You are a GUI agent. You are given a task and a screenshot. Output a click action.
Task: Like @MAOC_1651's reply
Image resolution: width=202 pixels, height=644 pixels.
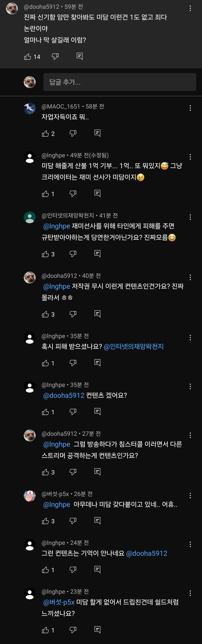[x=45, y=134]
